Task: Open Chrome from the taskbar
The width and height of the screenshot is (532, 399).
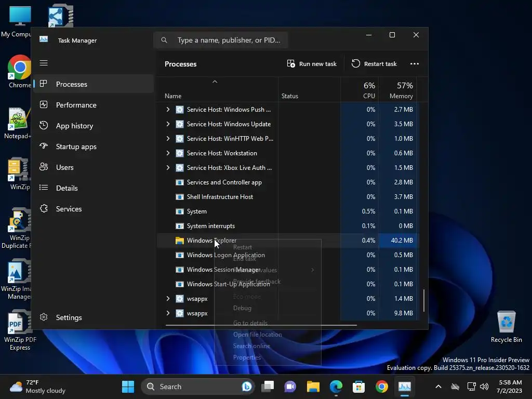Action: click(382, 387)
